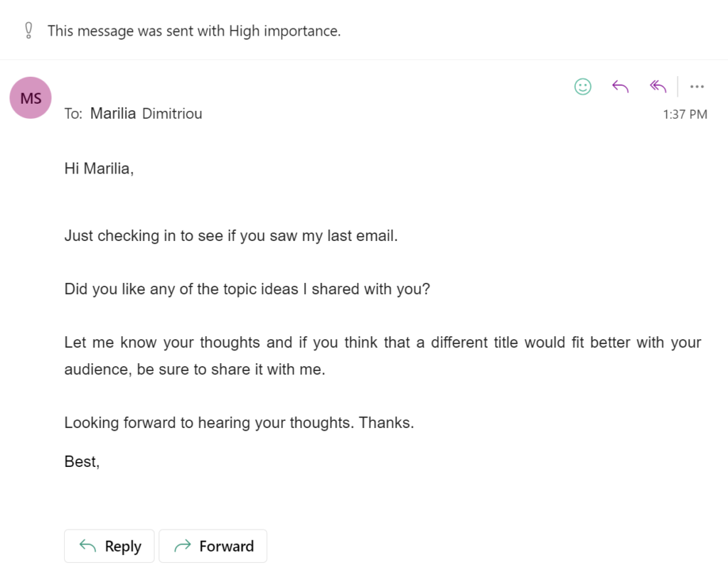
Task: Select the Reply All double-arrow icon
Action: click(656, 86)
